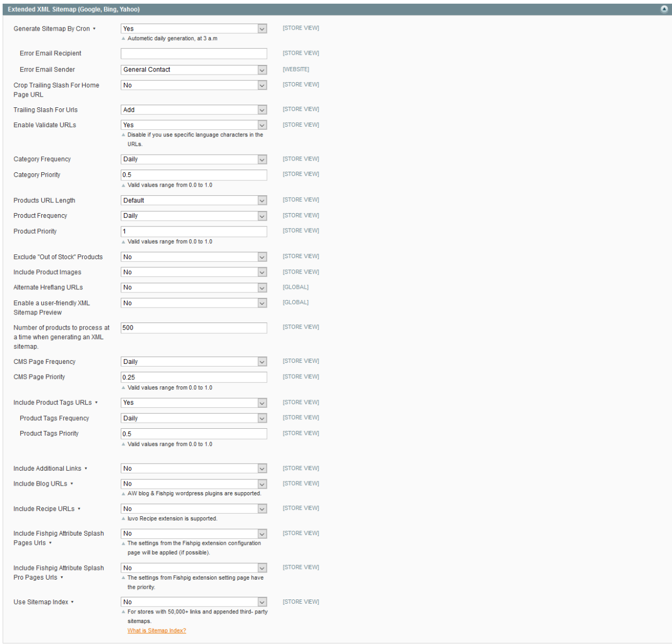
Task: Change Category Frequency dropdown value
Action: pyautogui.click(x=194, y=159)
